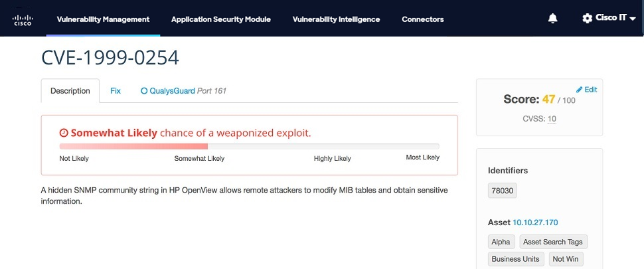Click the Highly Likely scale label
Viewport: 644px width, 269px height.
332,159
